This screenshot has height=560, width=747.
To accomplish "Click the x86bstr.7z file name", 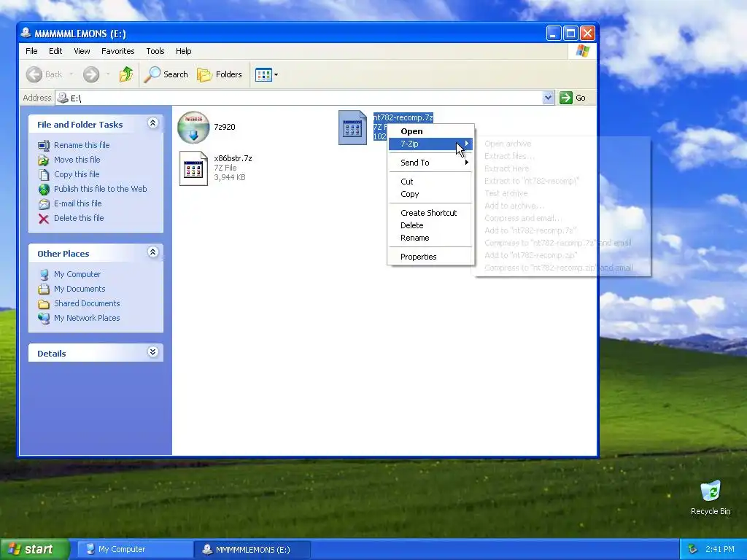I will (233, 158).
